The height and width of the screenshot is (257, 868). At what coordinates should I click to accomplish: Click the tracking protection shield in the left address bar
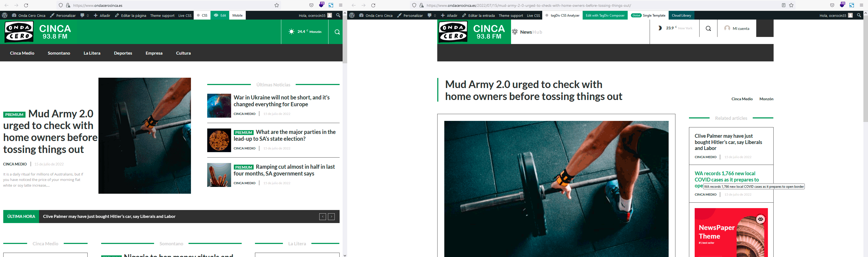[61, 5]
